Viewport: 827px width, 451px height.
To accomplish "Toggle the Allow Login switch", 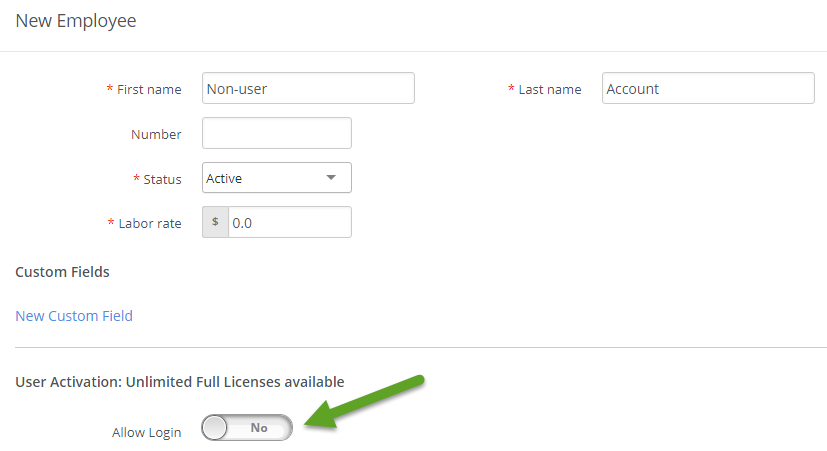I will [x=247, y=428].
